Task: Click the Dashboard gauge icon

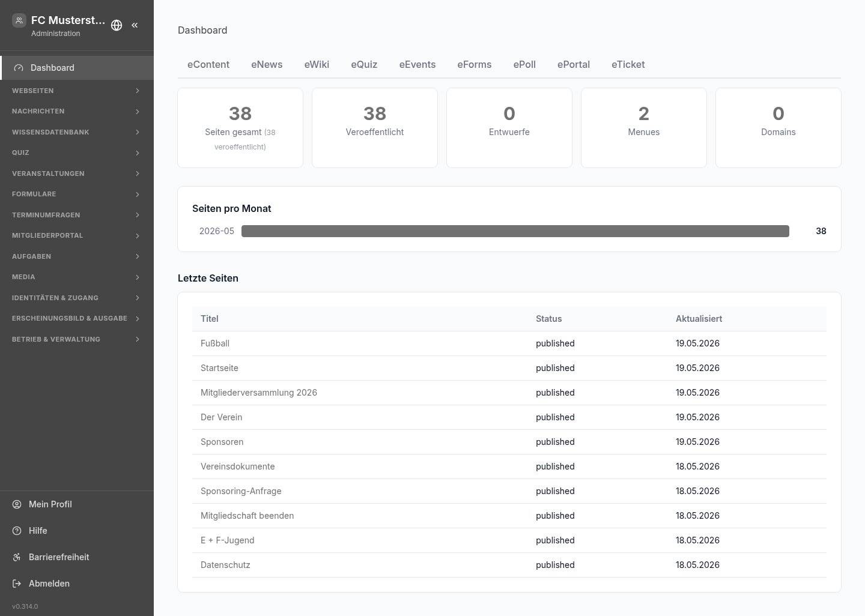Action: tap(19, 68)
